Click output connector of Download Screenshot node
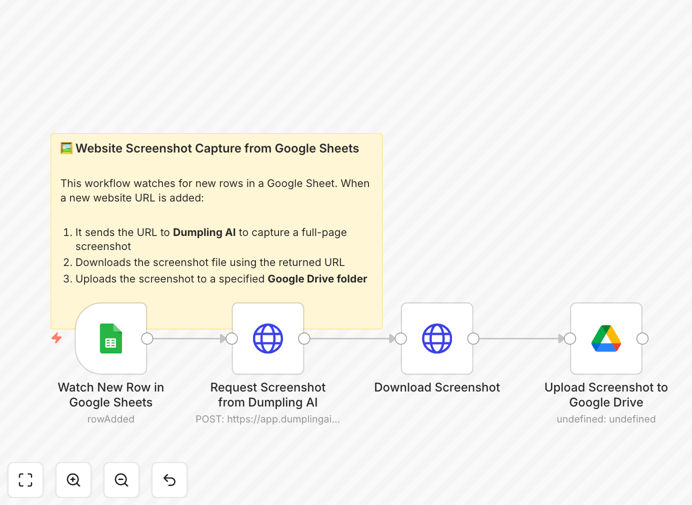 [473, 339]
